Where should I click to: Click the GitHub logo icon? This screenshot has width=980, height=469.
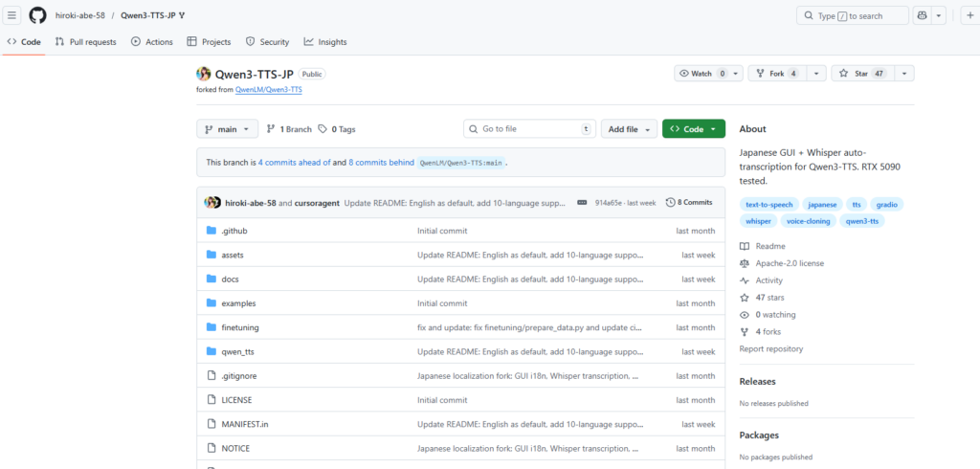click(x=37, y=15)
